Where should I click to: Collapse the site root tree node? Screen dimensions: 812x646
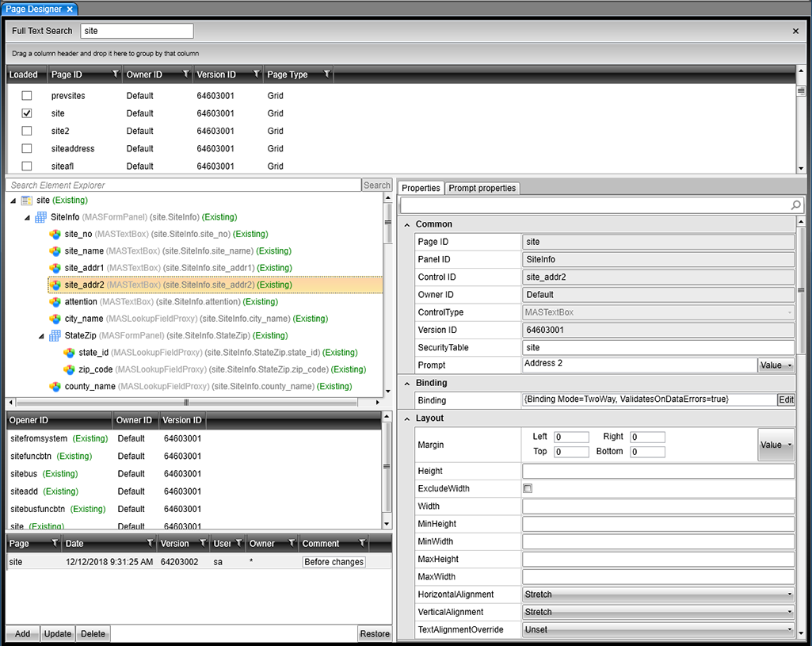tap(13, 201)
